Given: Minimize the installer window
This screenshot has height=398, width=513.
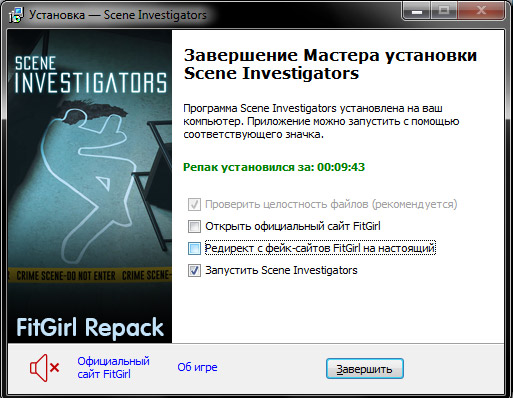Looking at the screenshot, I should [417, 12].
